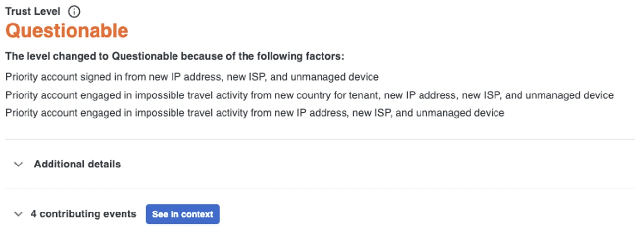This screenshot has height=236, width=644.
Task: Toggle the 4 contributing events chevron
Action: pos(19,214)
